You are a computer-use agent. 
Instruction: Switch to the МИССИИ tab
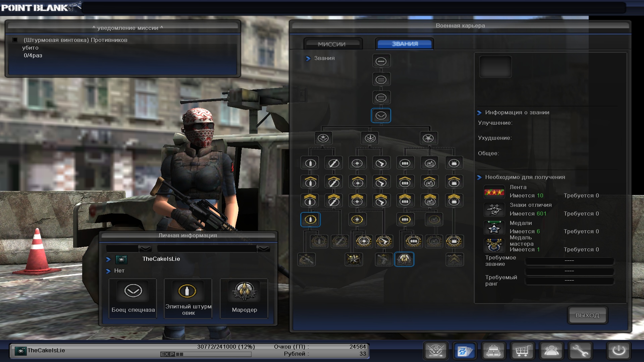[332, 44]
